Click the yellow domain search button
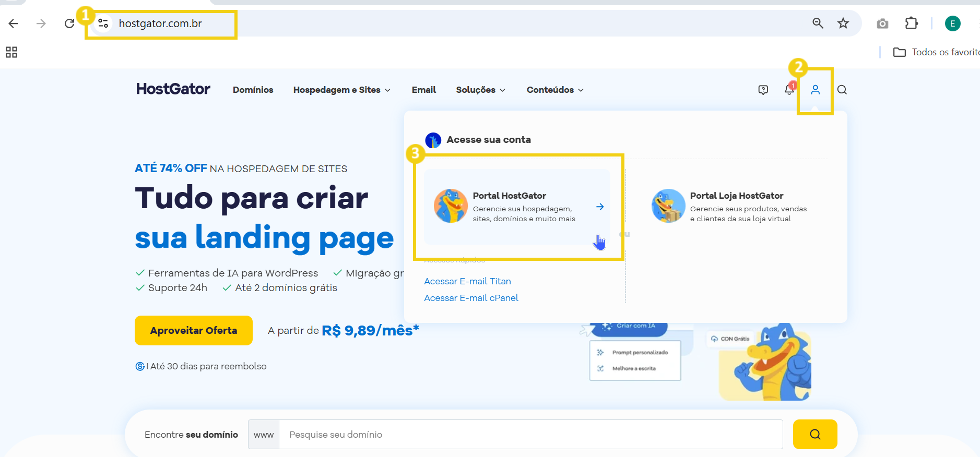 (x=815, y=434)
